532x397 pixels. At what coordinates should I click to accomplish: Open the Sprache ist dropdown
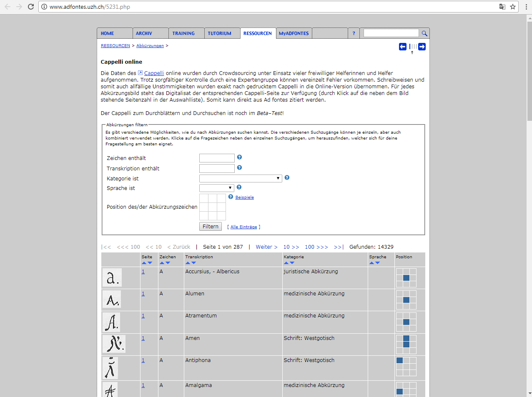point(216,188)
